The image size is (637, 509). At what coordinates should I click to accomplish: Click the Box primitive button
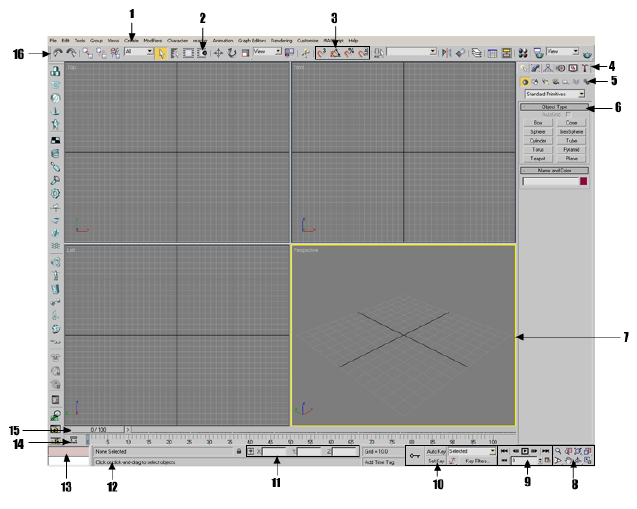coord(538,123)
